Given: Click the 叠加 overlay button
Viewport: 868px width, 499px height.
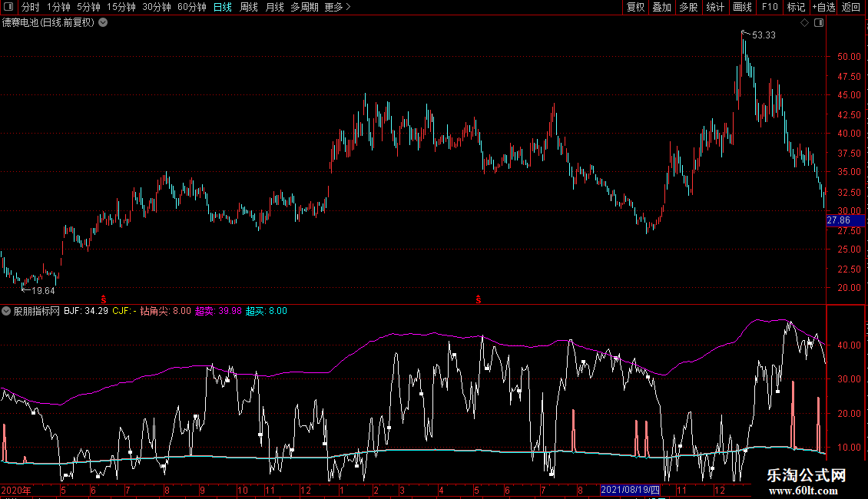Looking at the screenshot, I should (x=662, y=7).
